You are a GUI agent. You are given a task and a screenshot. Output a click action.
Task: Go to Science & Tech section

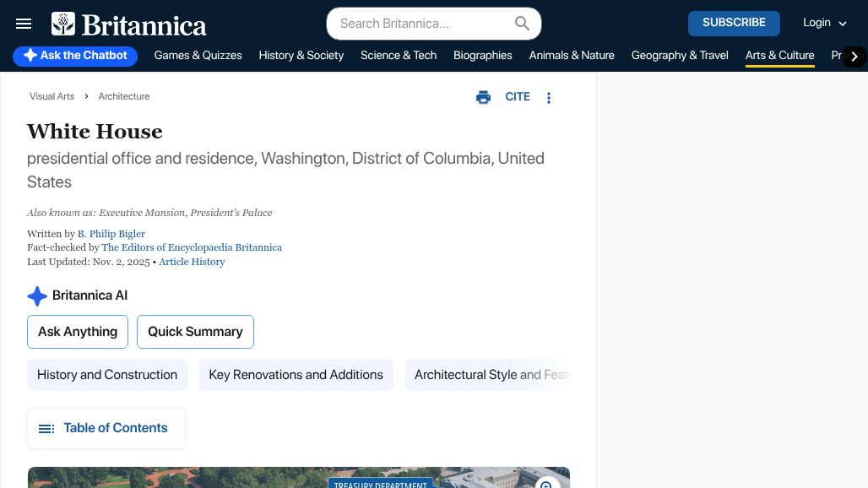[399, 56]
